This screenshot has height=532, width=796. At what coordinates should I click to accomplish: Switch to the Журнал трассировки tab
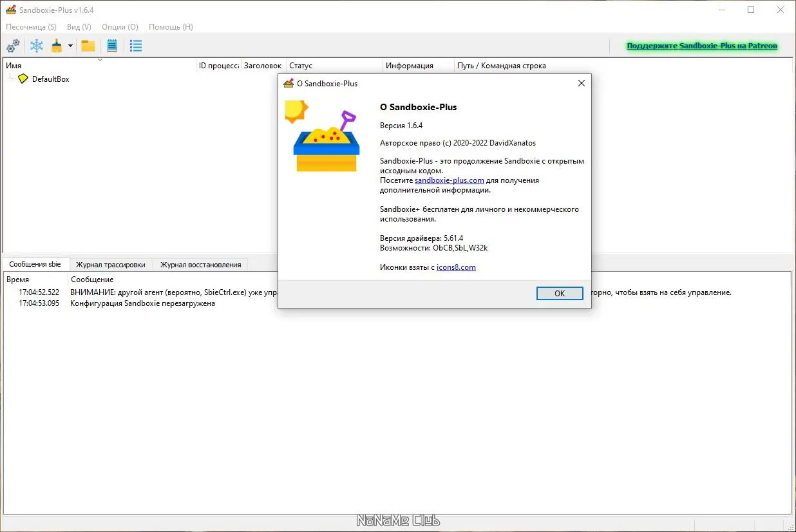(111, 265)
